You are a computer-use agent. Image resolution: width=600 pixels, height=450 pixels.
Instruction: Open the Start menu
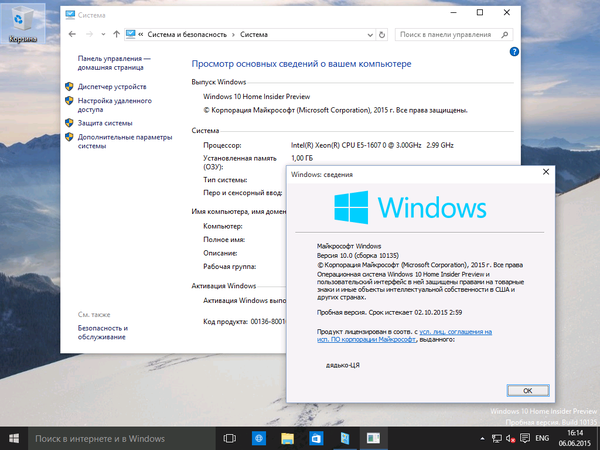[x=14, y=439]
